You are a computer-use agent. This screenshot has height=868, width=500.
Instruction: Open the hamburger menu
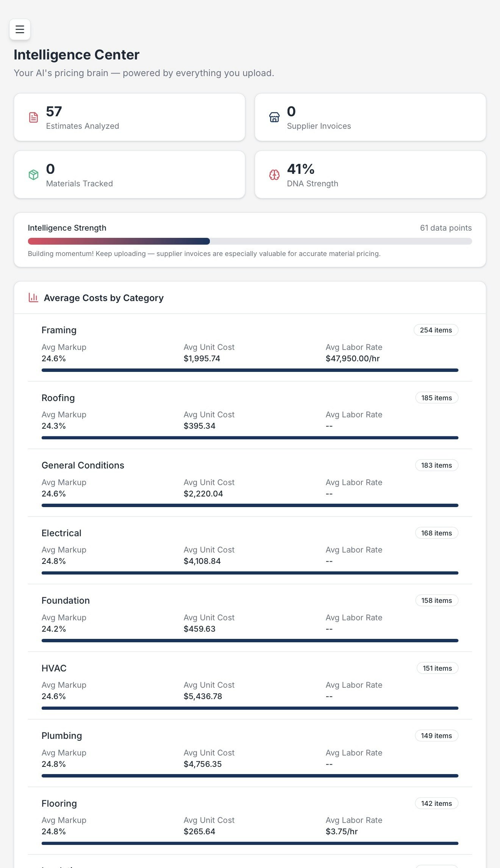coord(20,29)
